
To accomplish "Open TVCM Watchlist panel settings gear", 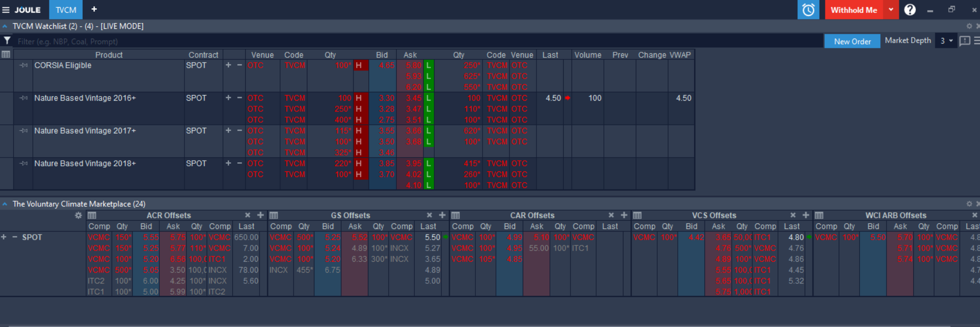I will coord(969,26).
